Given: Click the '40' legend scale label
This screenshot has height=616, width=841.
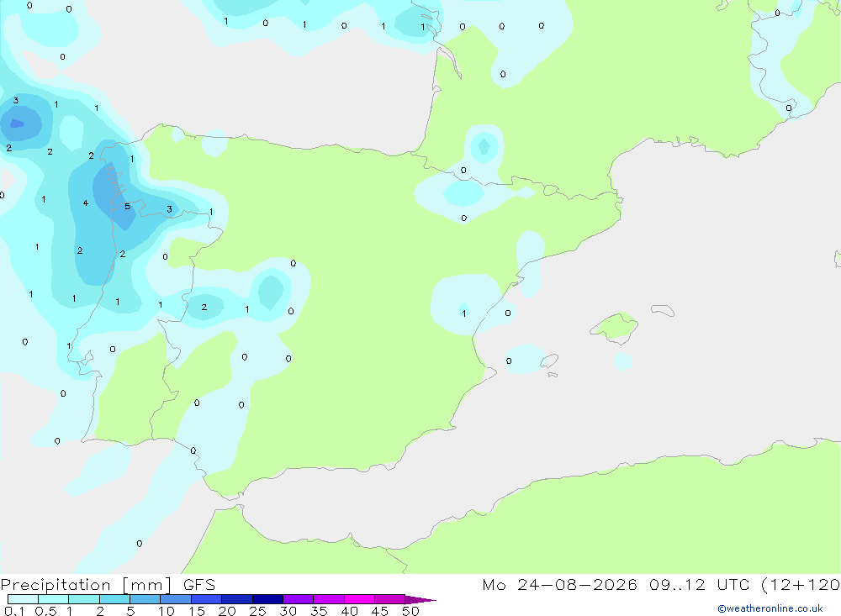Looking at the screenshot, I should 350,611.
